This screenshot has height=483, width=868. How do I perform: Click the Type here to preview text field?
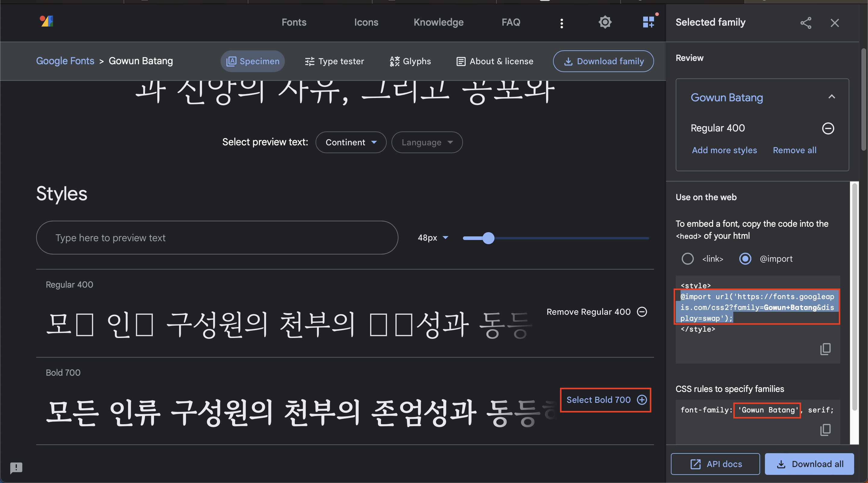click(x=217, y=238)
